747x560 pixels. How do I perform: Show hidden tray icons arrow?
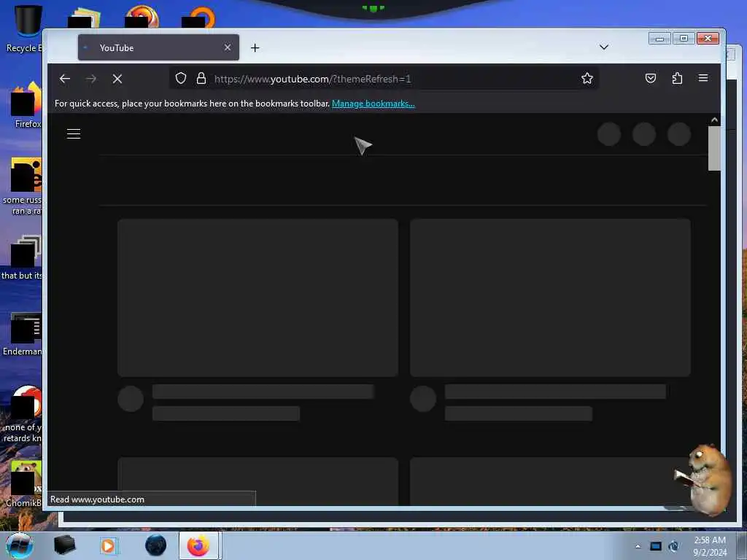(x=638, y=546)
